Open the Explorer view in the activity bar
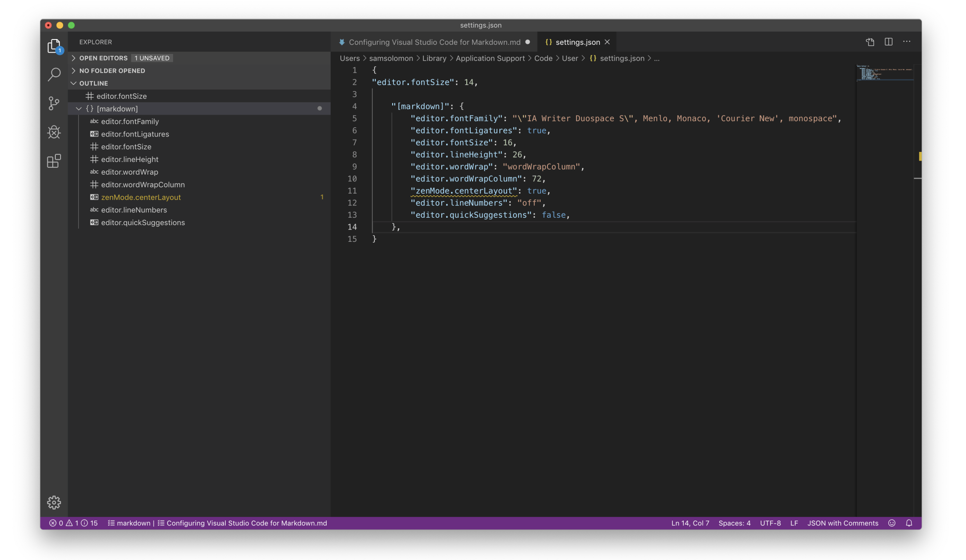The width and height of the screenshot is (966, 560). (x=54, y=46)
